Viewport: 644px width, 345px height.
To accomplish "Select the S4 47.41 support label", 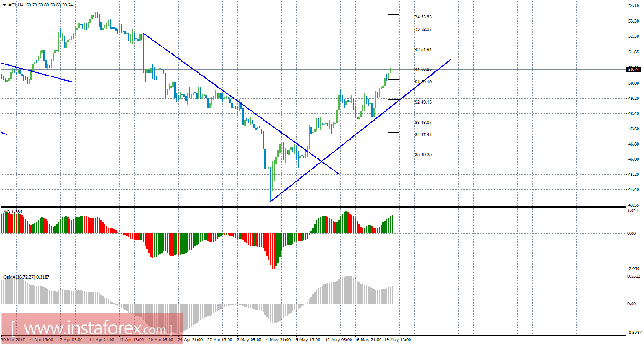I will pos(422,135).
